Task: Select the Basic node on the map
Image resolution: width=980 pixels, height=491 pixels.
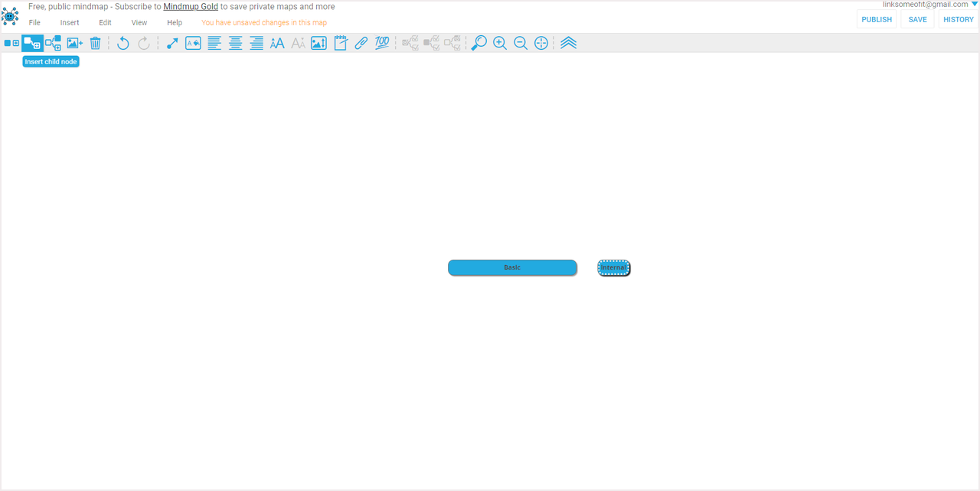Action: [x=512, y=267]
